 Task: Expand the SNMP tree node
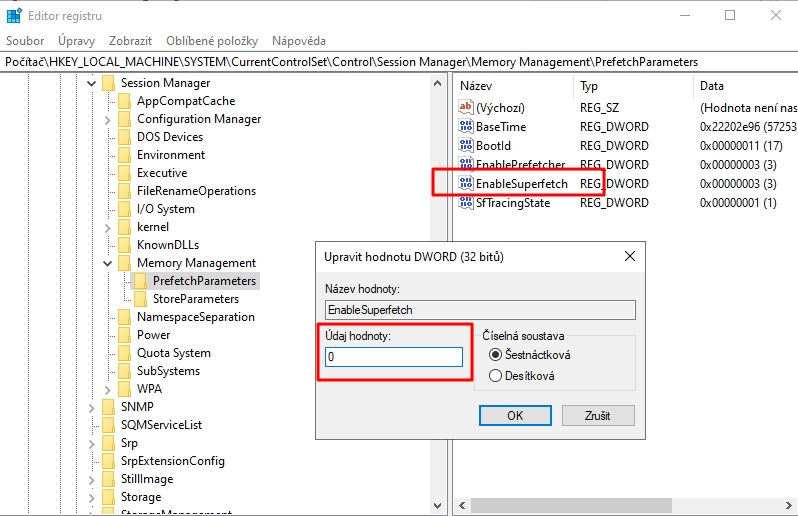[92, 408]
